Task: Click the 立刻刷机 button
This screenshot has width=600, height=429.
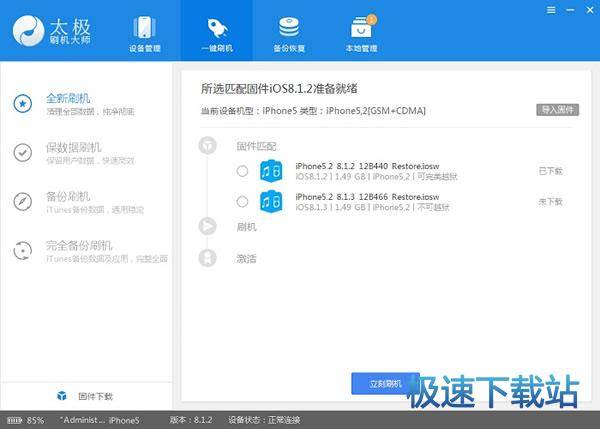Action: pyautogui.click(x=385, y=383)
